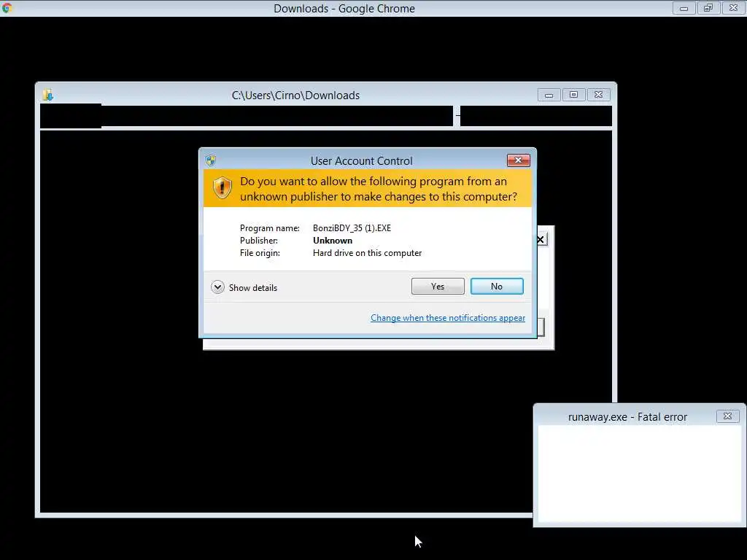Click the Chrome icon in title bar
The height and width of the screenshot is (560, 747).
7,7
